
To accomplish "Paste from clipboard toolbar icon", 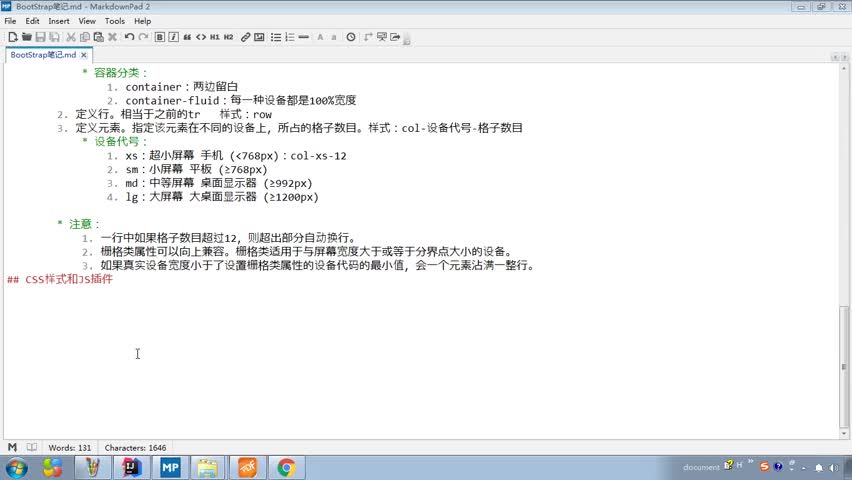I will tap(98, 37).
